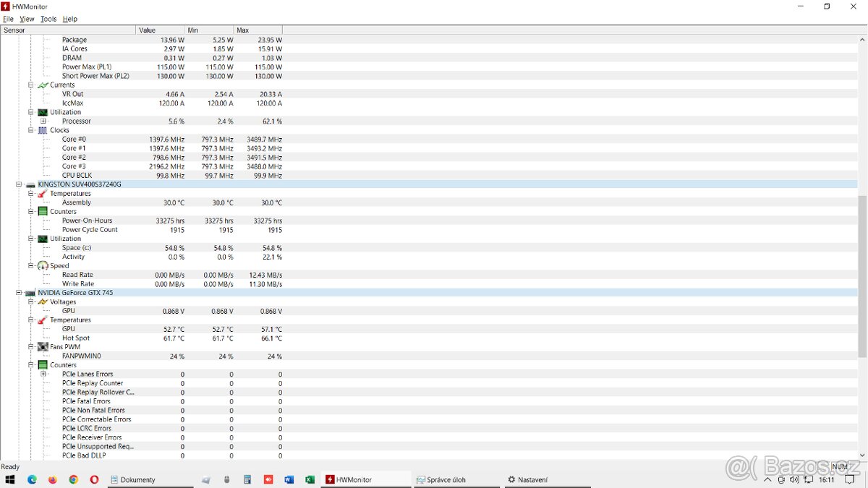Open the View menu

pos(27,19)
